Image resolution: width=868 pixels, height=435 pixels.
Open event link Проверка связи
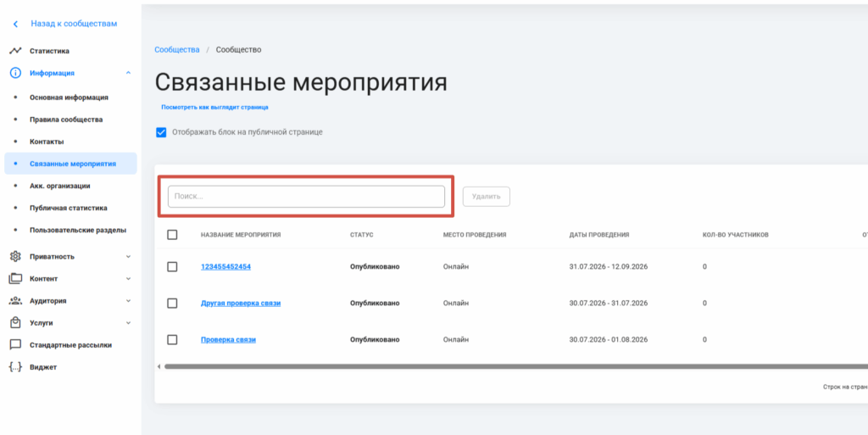[x=228, y=340]
